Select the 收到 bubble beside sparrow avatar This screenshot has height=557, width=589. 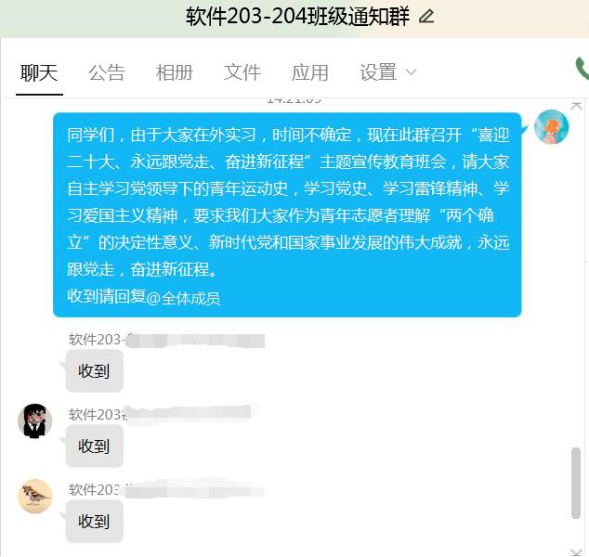pyautogui.click(x=94, y=521)
